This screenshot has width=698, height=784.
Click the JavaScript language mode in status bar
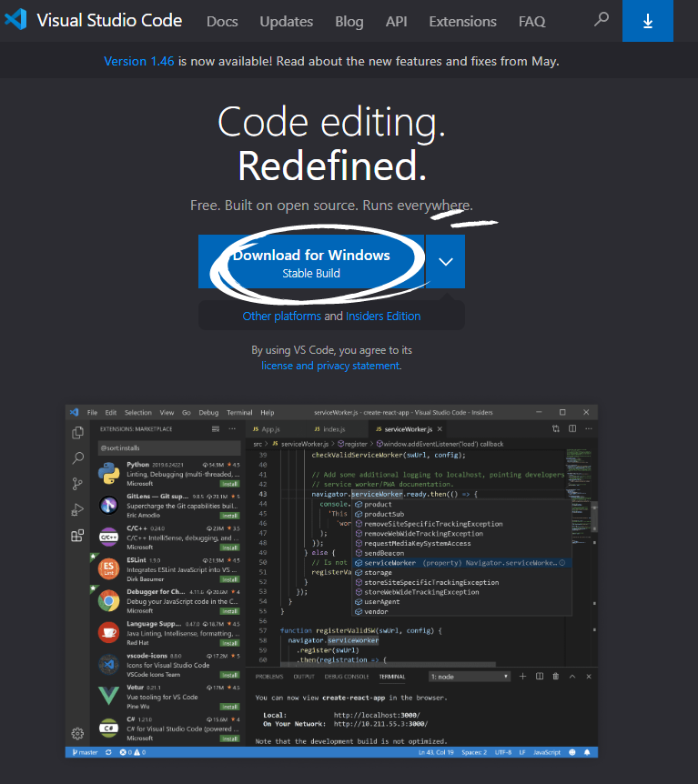pos(546,752)
